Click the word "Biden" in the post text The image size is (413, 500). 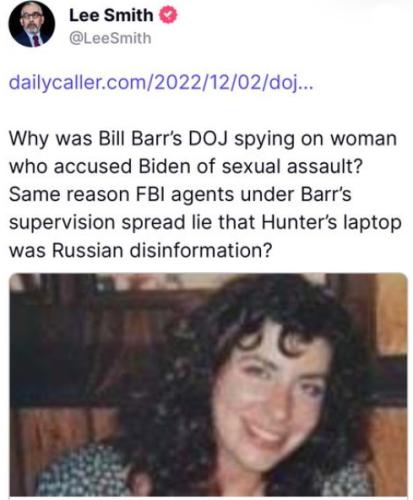pos(164,166)
